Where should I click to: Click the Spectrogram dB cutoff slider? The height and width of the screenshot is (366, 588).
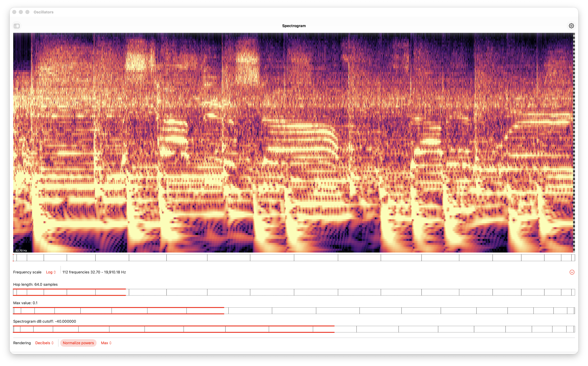[294, 329]
